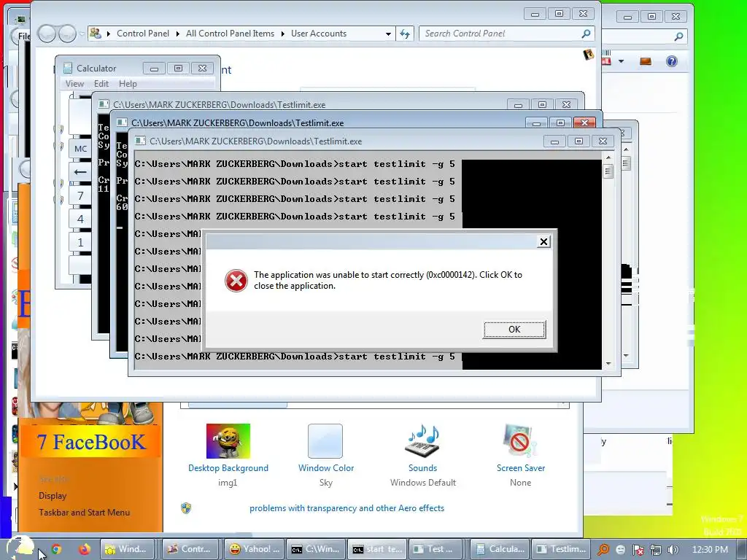Click the forward navigation button
The image size is (747, 560).
tap(67, 34)
